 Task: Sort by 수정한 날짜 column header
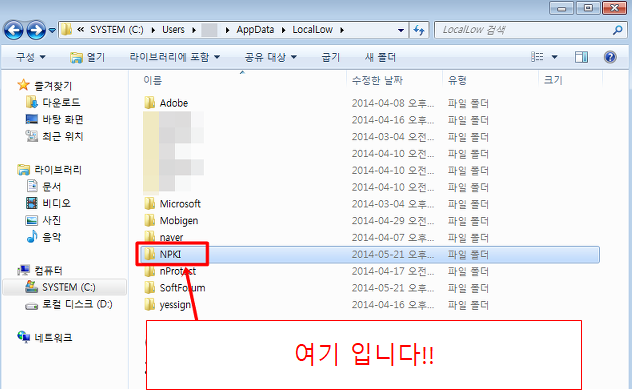click(377, 80)
